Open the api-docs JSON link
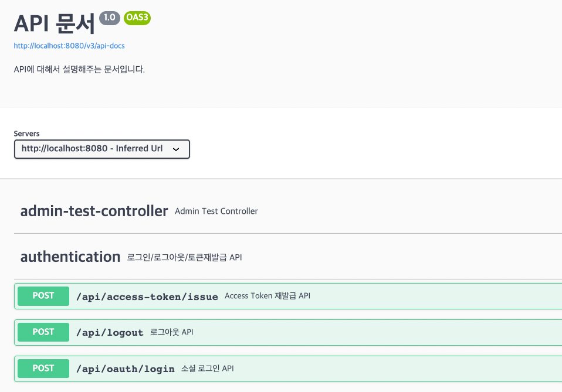Image resolution: width=562 pixels, height=392 pixels. point(69,45)
